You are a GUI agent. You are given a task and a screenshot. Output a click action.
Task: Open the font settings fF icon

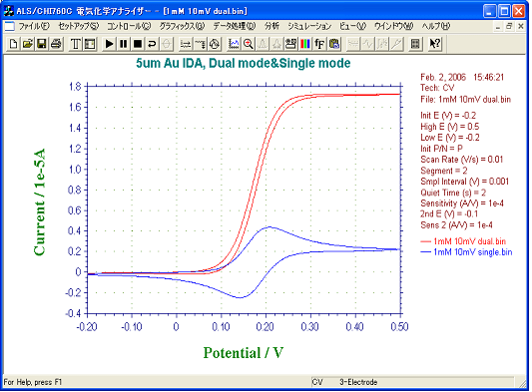click(319, 44)
